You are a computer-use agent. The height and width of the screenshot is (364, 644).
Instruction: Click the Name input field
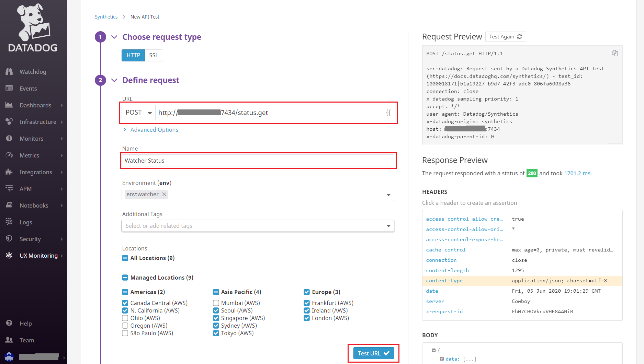[x=258, y=161]
